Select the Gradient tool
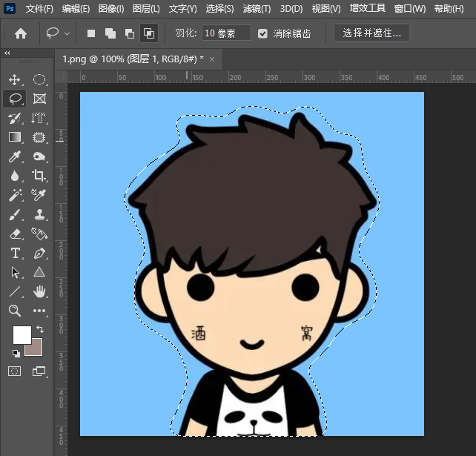The height and width of the screenshot is (456, 476). point(15,137)
